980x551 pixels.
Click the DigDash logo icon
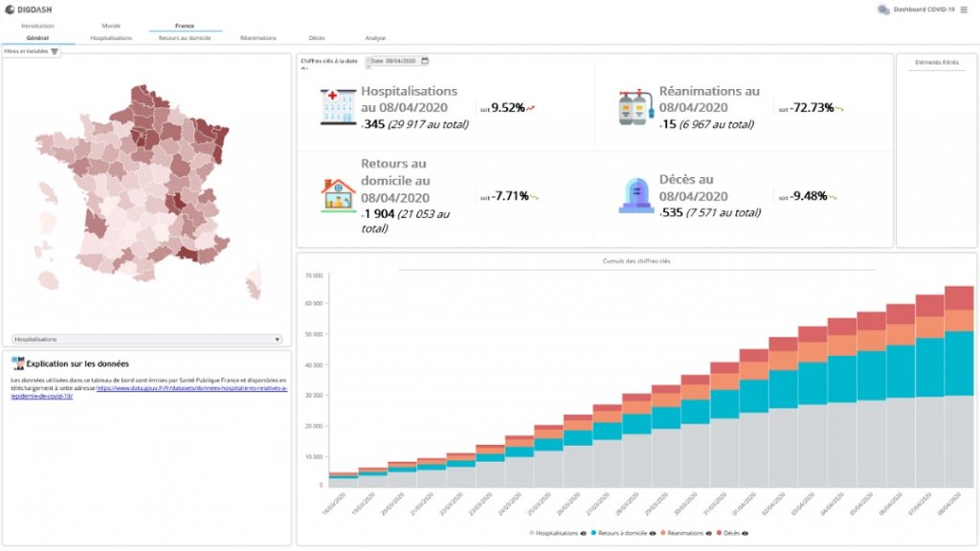pos(10,10)
